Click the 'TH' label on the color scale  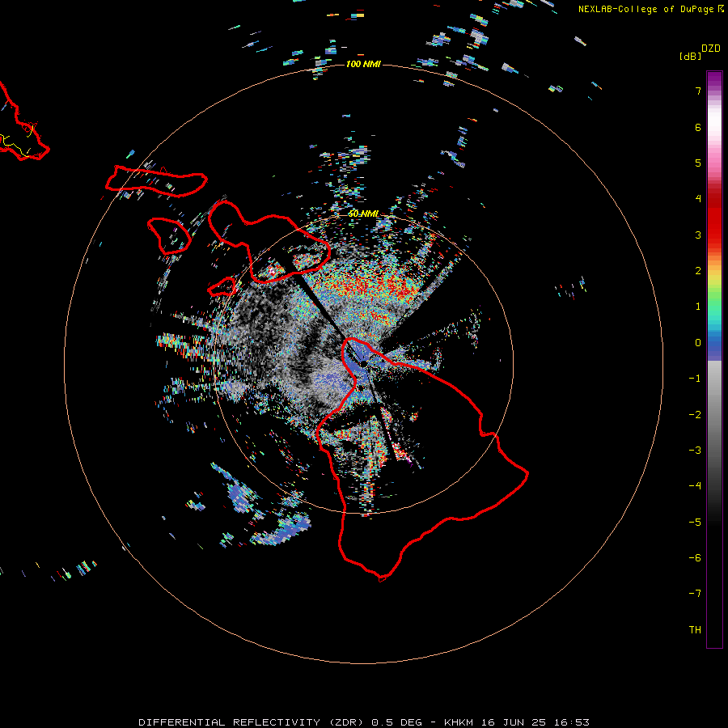coord(695,630)
